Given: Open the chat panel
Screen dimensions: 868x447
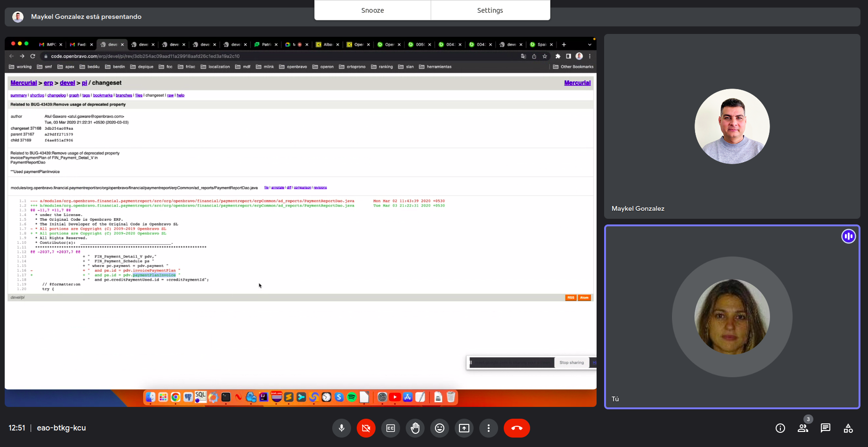Looking at the screenshot, I should [826, 428].
